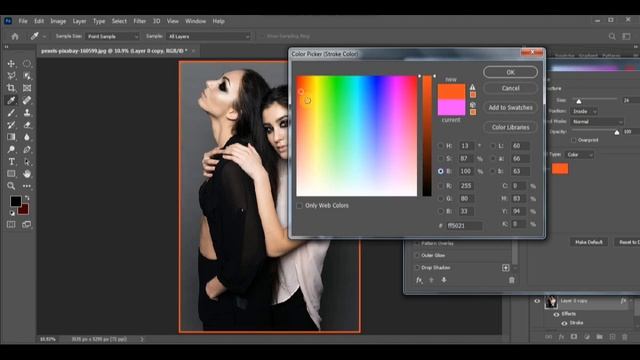Select the Gradient tool
This screenshot has height=360, width=640.
pos(11,137)
